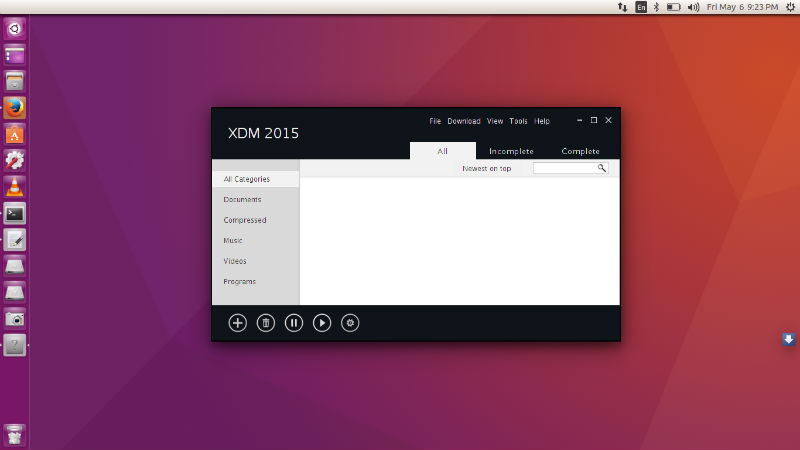Screen dimensions: 800x450
Task: Open the View menu
Action: pos(494,121)
